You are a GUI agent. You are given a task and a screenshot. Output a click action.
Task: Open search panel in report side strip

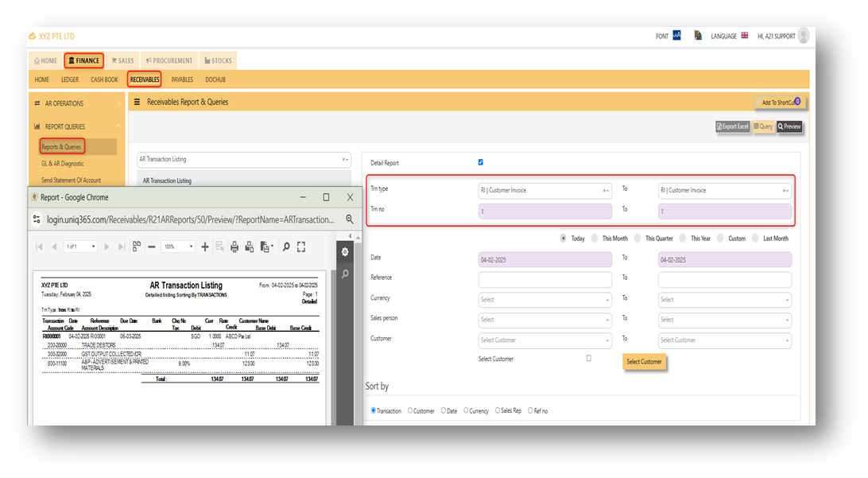click(345, 274)
